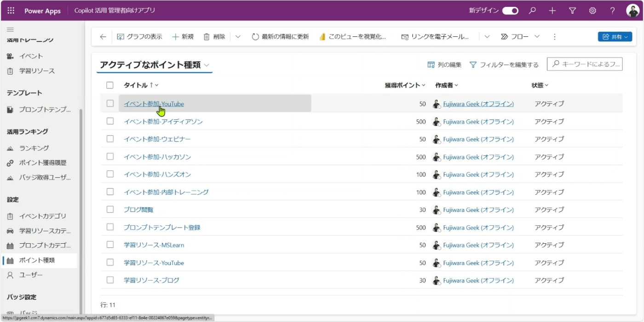Open advanced find funnel icon in header
Viewport: 644px width, 322px height.
(x=572, y=11)
